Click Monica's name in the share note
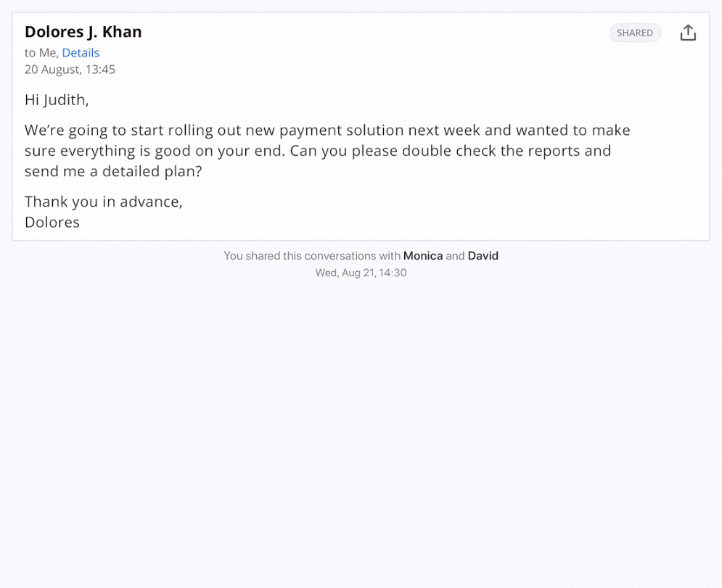The width and height of the screenshot is (722, 588). pyautogui.click(x=423, y=255)
